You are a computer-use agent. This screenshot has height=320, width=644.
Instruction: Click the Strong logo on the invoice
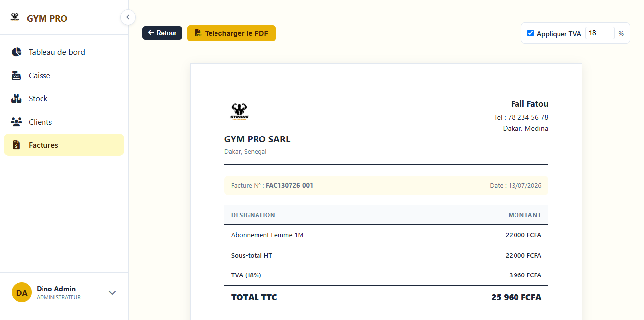239,112
